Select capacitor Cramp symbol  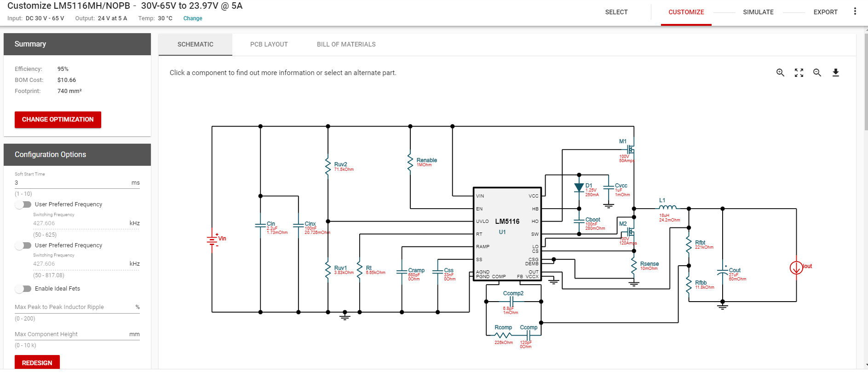tap(402, 272)
